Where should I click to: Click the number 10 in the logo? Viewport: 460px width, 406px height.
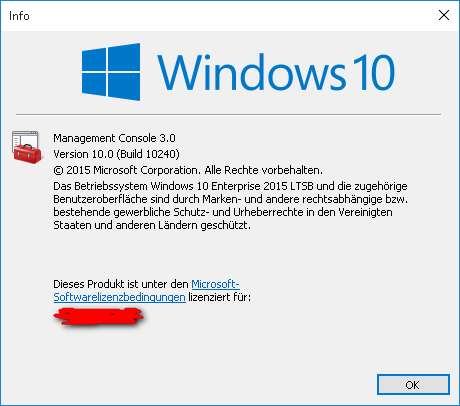point(374,72)
